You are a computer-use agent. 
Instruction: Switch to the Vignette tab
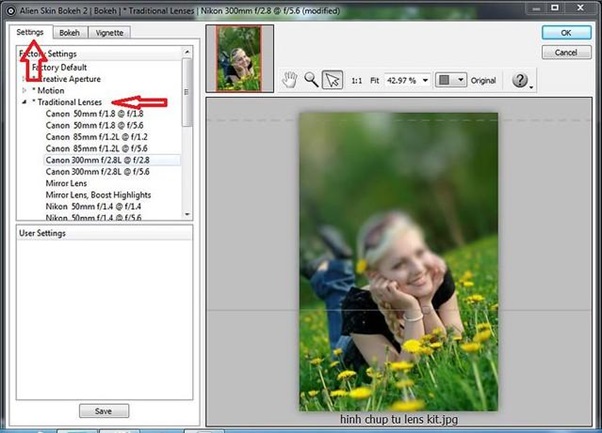pos(109,33)
